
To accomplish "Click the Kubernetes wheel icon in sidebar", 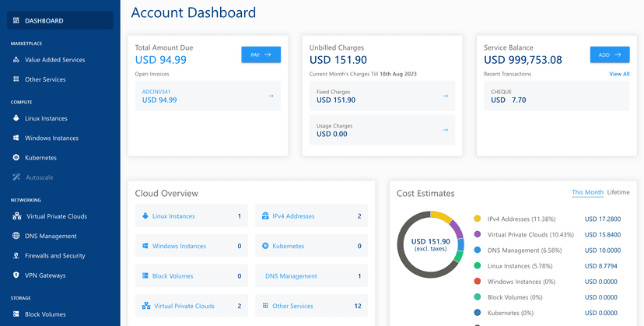I will pos(16,158).
